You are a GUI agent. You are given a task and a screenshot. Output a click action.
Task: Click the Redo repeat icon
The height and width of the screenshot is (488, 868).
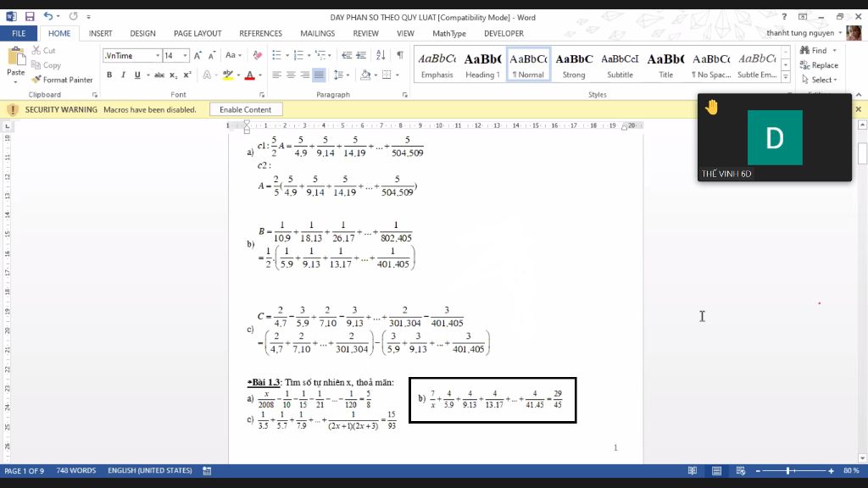click(73, 17)
